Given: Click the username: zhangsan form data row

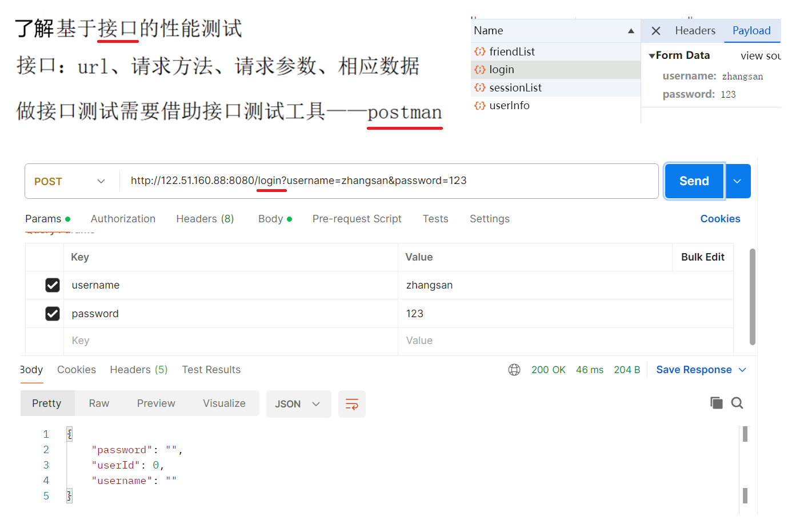Looking at the screenshot, I should 713,76.
